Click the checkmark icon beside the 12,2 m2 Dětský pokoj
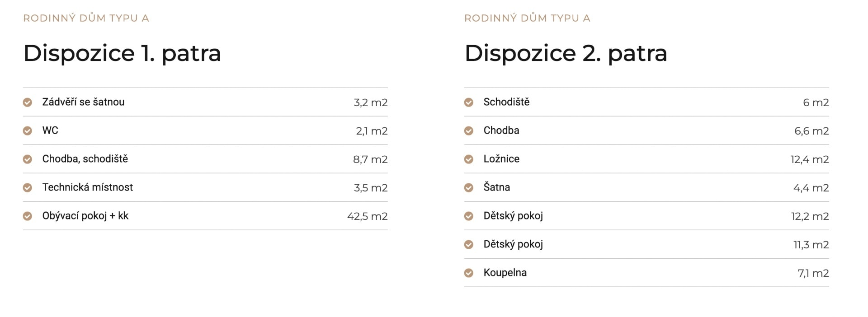868x317 pixels. (x=469, y=216)
